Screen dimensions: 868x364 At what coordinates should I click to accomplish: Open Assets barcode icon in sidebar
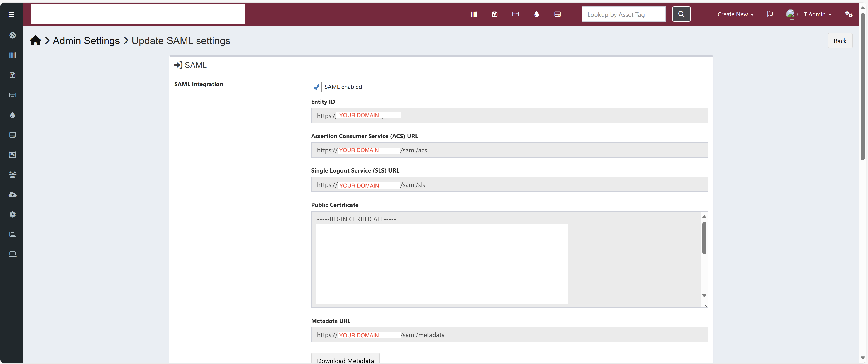(x=12, y=55)
